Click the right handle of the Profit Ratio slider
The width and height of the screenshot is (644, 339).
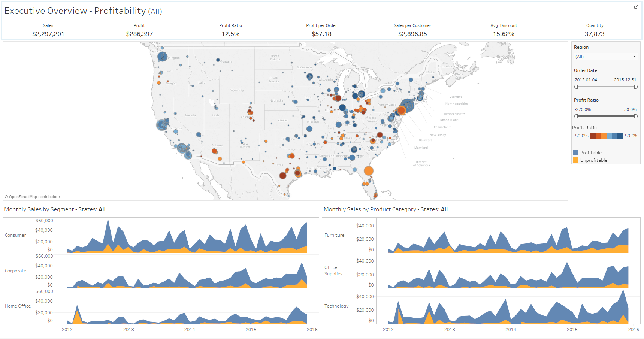pyautogui.click(x=636, y=116)
